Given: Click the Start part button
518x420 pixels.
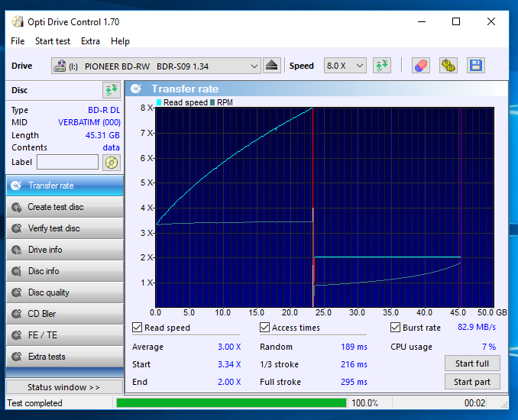Looking at the screenshot, I should pos(472,382).
